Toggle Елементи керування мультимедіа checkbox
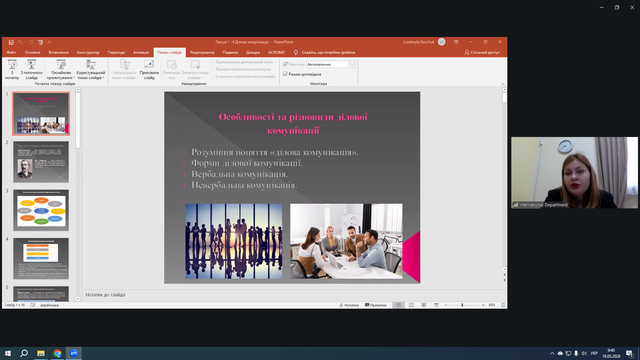Screen dimensions: 640x360 coord(213,76)
